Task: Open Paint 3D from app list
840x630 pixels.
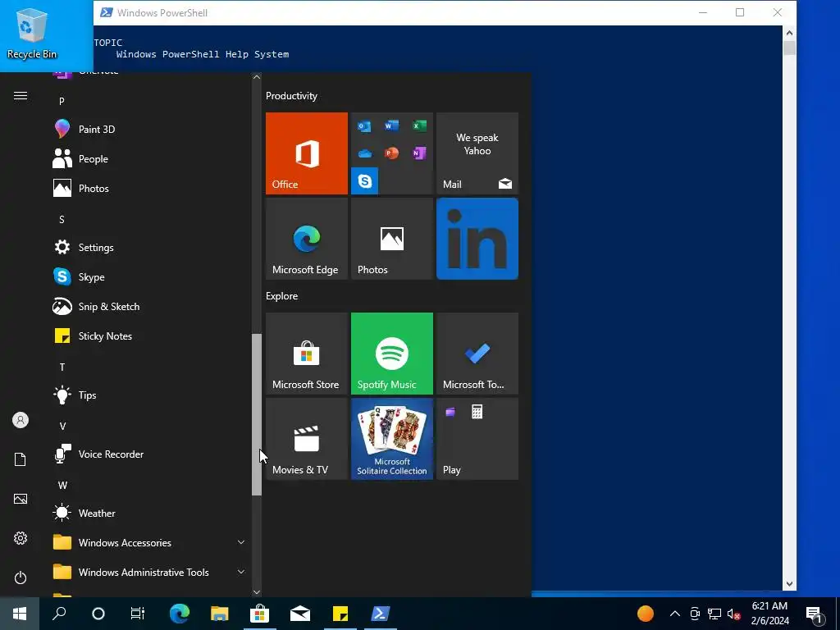Action: (x=150, y=129)
